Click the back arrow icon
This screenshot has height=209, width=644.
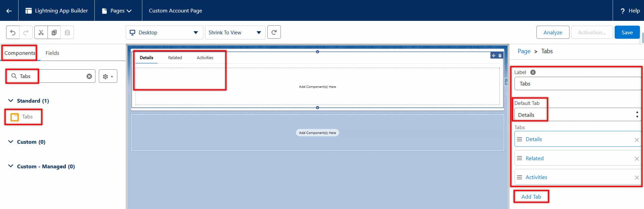pos(9,11)
